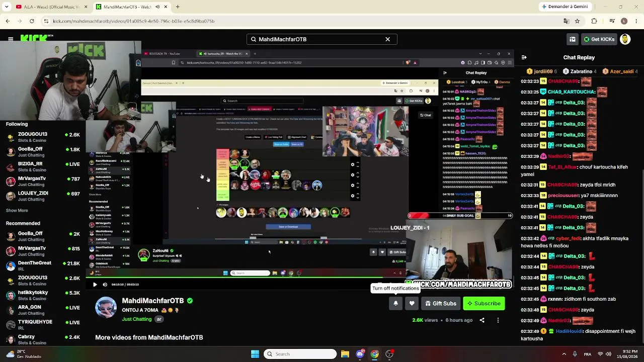The width and height of the screenshot is (644, 362).
Task: Select the MahdiMachfarOTB Kick browser tab
Action: click(x=131, y=7)
